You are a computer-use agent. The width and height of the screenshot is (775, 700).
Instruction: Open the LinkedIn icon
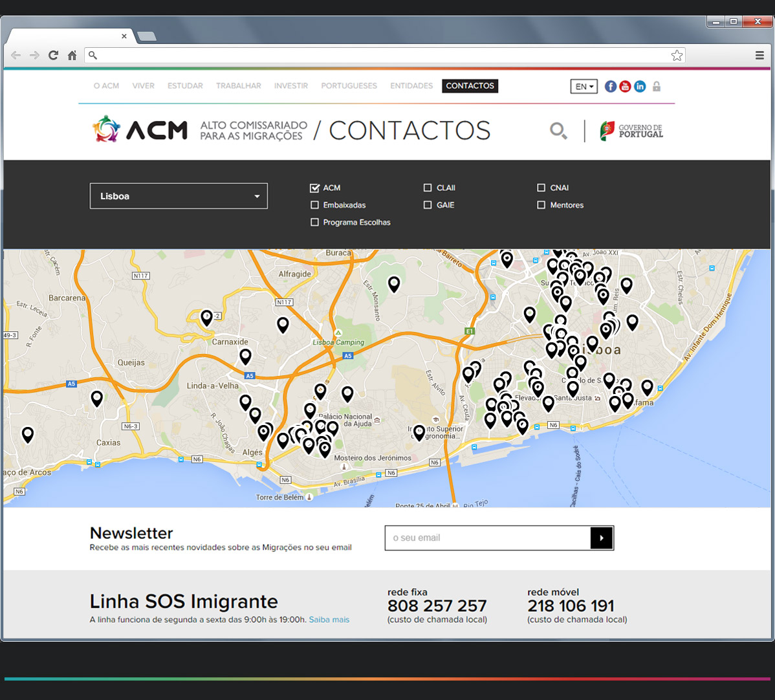(640, 85)
